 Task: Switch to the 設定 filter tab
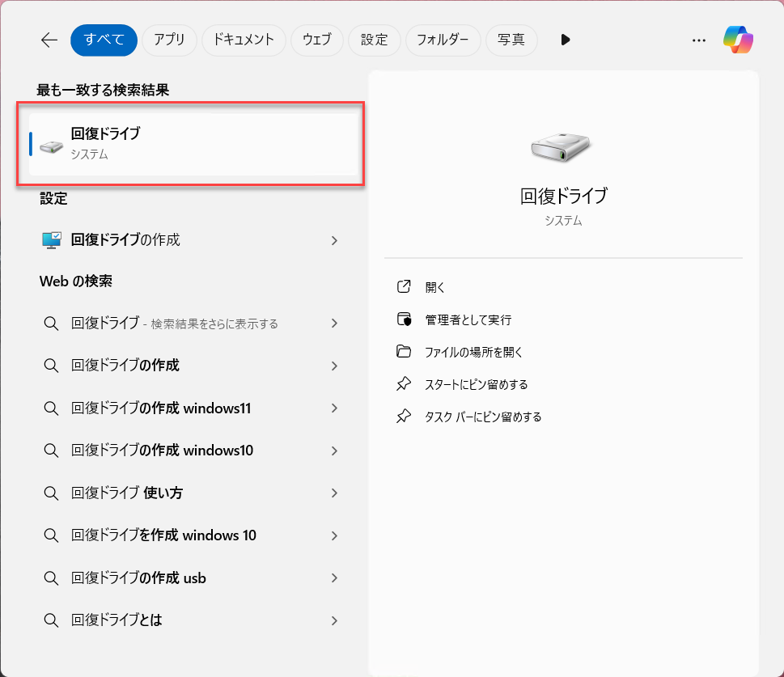coord(375,40)
